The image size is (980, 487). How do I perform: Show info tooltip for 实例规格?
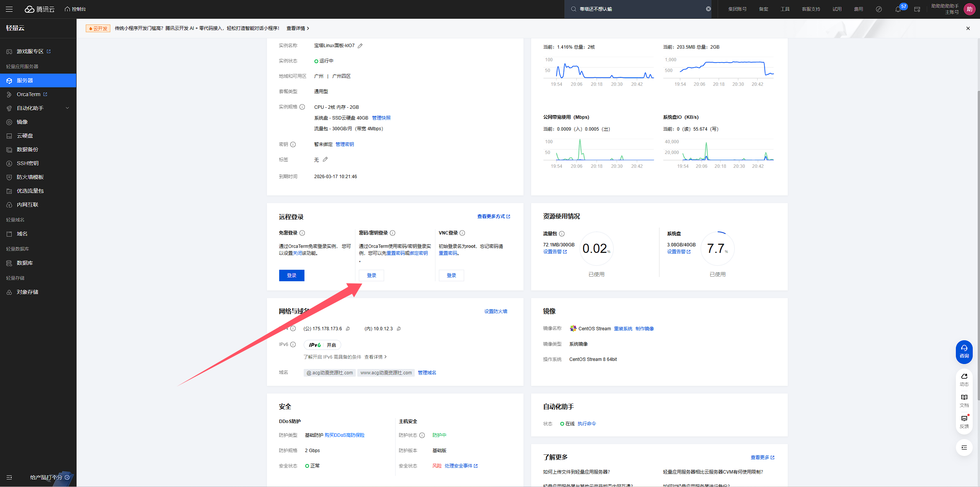[x=302, y=107]
